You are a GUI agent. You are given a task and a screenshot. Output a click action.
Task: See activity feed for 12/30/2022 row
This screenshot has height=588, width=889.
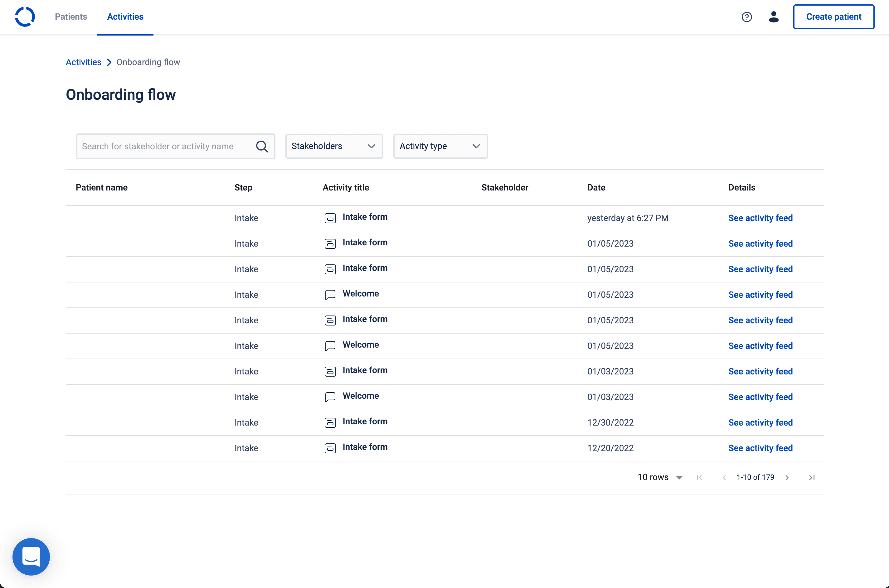tap(760, 423)
